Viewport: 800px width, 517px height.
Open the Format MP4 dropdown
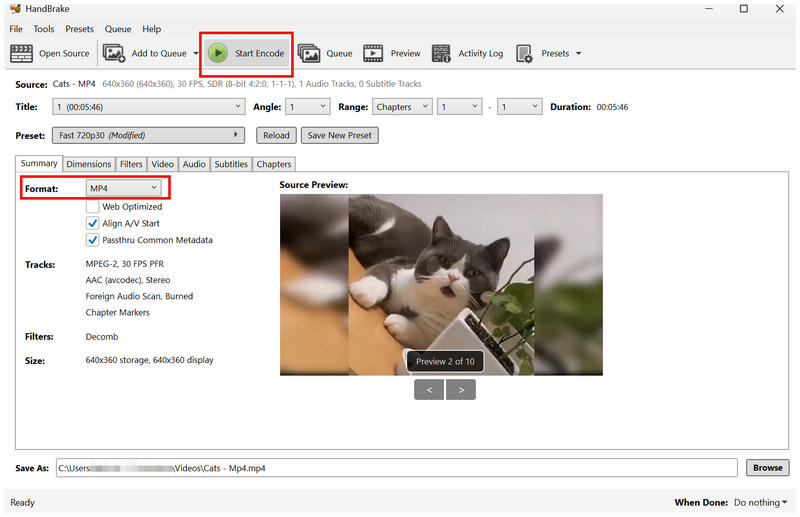(x=123, y=188)
